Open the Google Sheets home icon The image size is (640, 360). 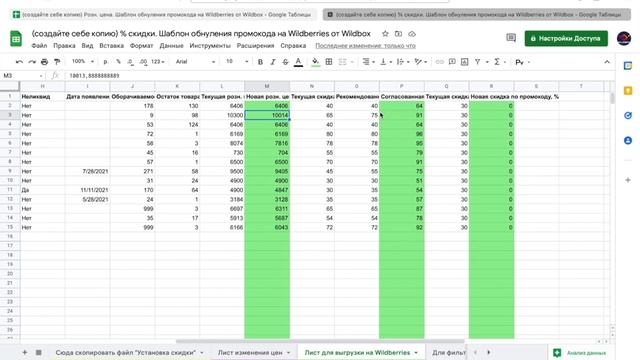point(16,39)
